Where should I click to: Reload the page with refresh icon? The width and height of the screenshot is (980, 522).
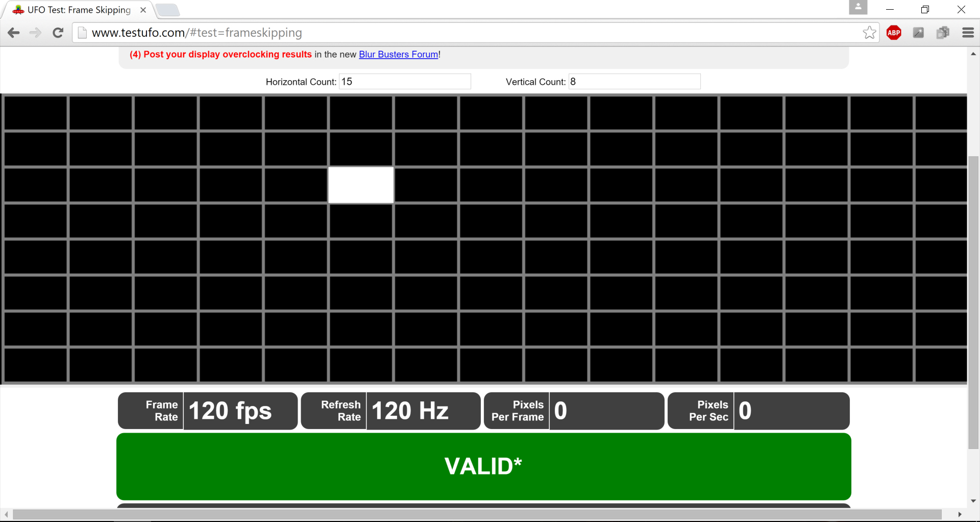click(58, 33)
